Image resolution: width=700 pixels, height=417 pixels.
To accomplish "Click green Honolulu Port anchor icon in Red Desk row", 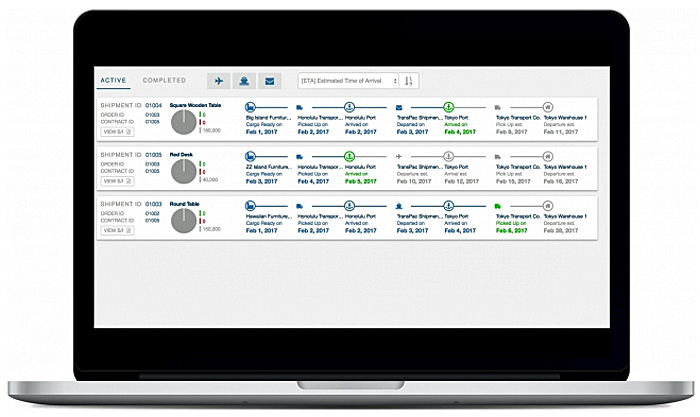I will pyautogui.click(x=350, y=156).
